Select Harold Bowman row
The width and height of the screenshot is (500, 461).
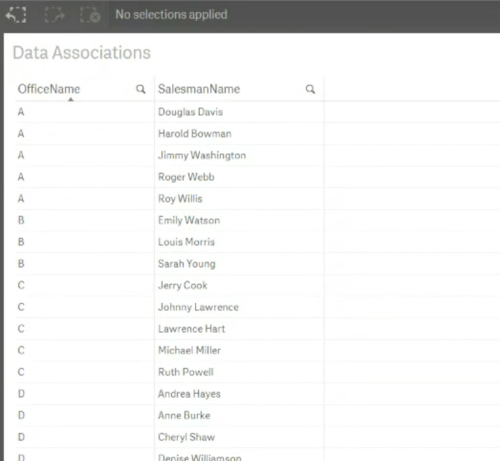(x=195, y=134)
